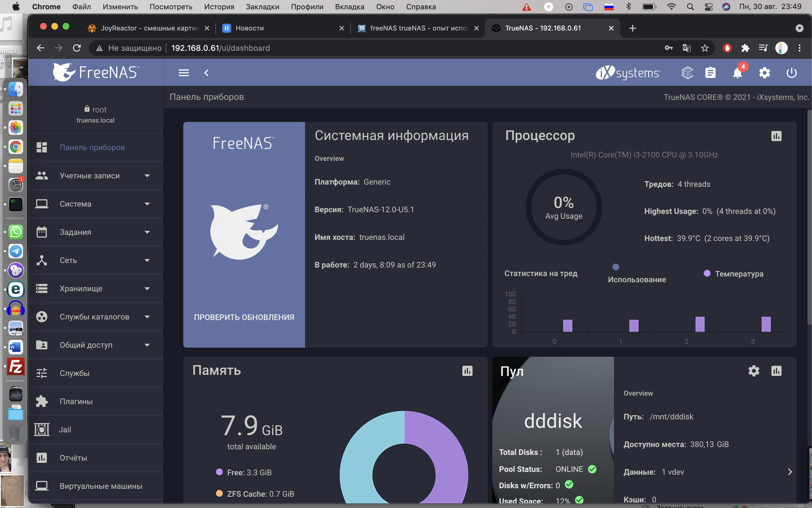Expand the Система menu arrow

click(x=147, y=204)
